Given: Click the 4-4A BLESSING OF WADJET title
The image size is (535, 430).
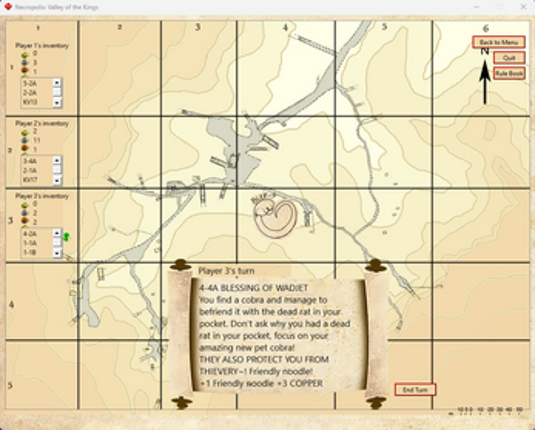Looking at the screenshot, I should pos(254,288).
